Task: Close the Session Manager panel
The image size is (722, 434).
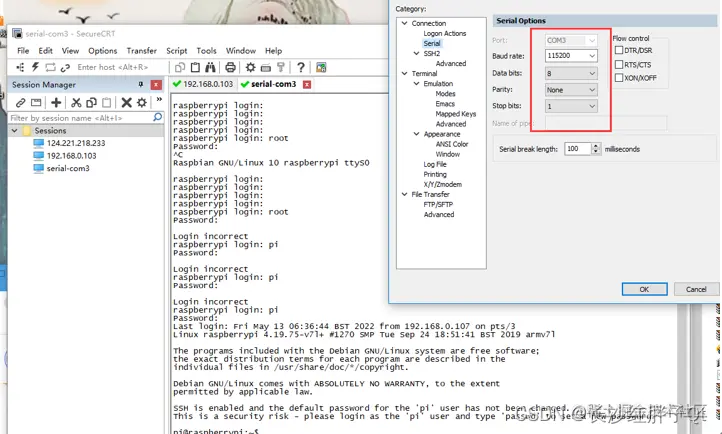Action: click(x=156, y=85)
